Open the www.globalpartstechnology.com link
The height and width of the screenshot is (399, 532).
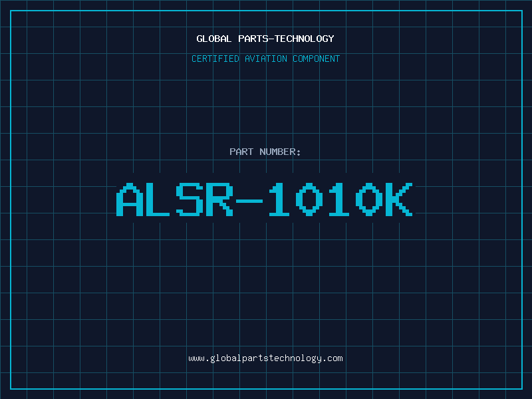coord(265,358)
